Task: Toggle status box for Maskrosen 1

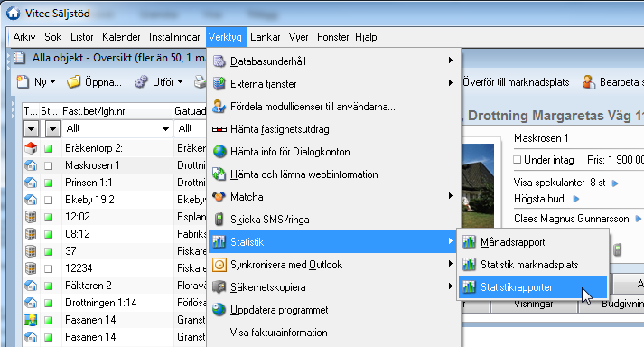Action: (x=49, y=165)
